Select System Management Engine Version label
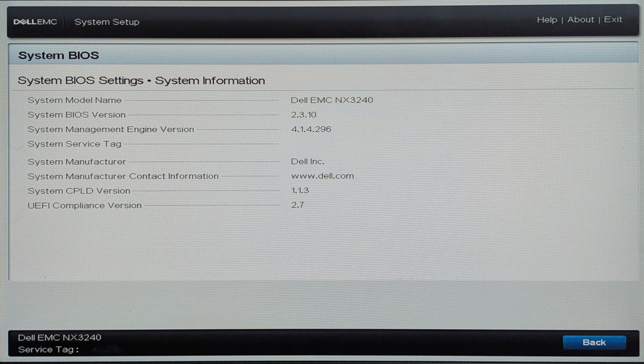 click(x=111, y=129)
